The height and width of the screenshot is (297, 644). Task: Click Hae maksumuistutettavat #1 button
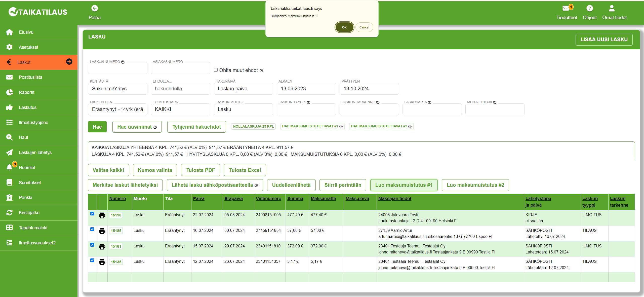[312, 126]
